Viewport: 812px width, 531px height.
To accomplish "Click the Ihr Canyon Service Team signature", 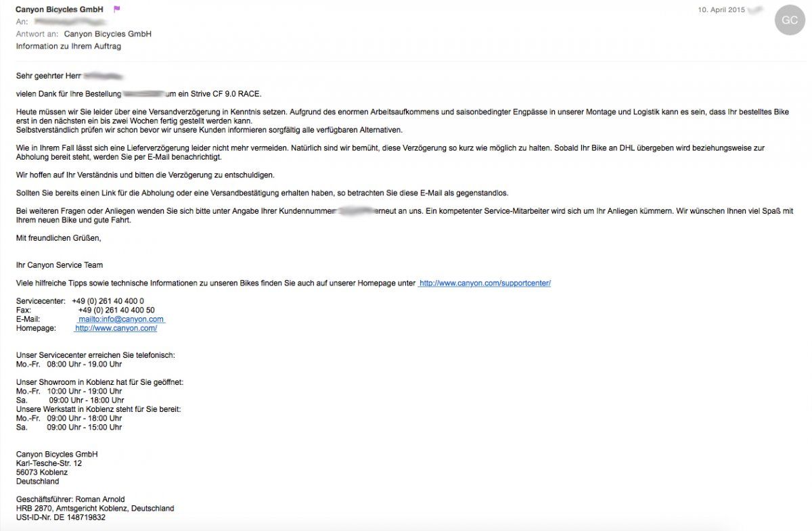I will click(60, 265).
